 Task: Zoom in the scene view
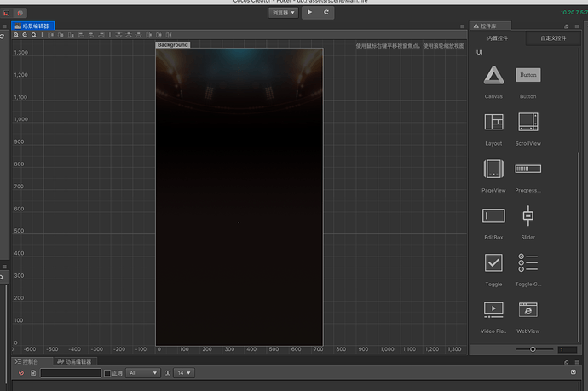coord(16,35)
